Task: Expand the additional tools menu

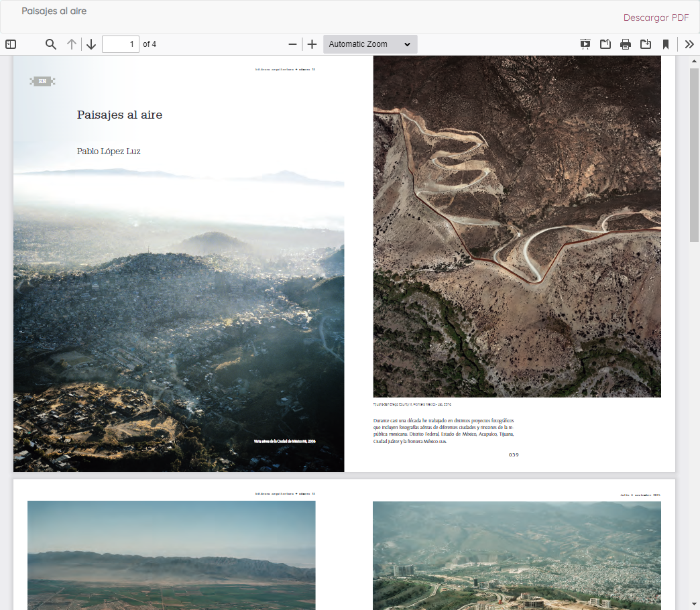Action: point(689,44)
